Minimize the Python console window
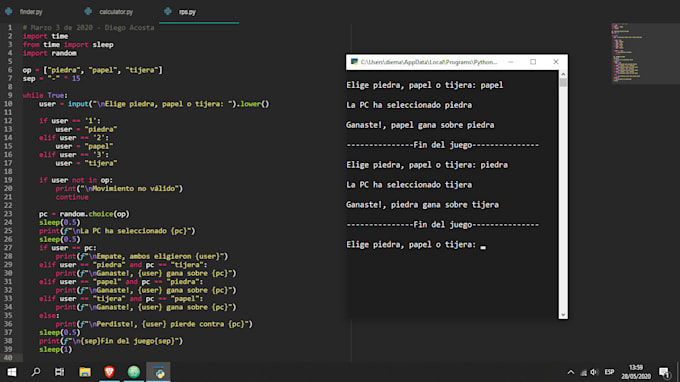The width and height of the screenshot is (680, 382). [x=511, y=62]
